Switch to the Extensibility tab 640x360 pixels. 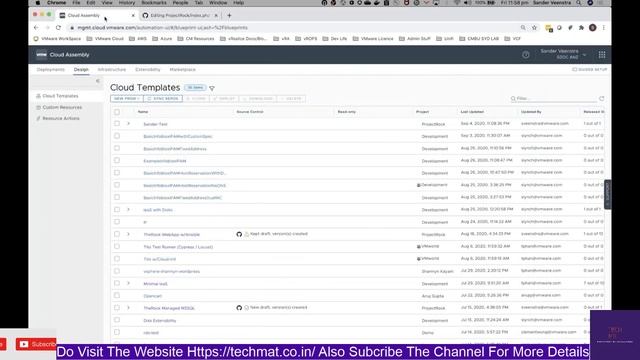pos(148,70)
